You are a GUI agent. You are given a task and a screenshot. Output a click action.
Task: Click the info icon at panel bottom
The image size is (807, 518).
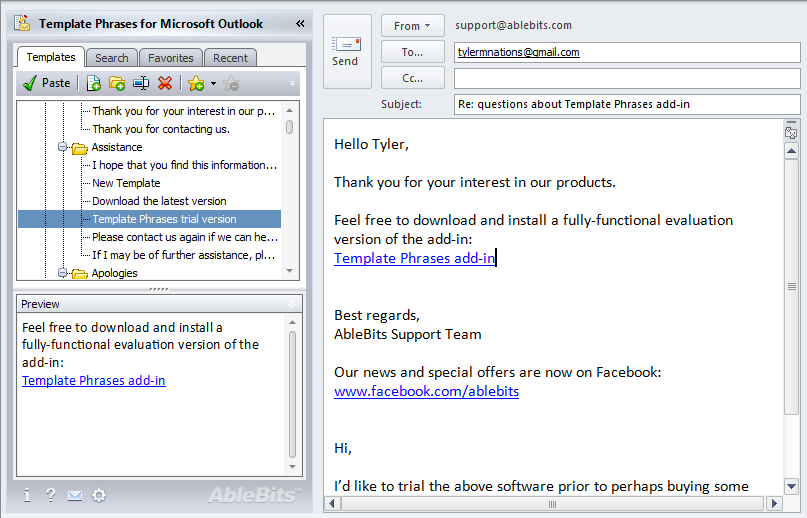pyautogui.click(x=27, y=495)
